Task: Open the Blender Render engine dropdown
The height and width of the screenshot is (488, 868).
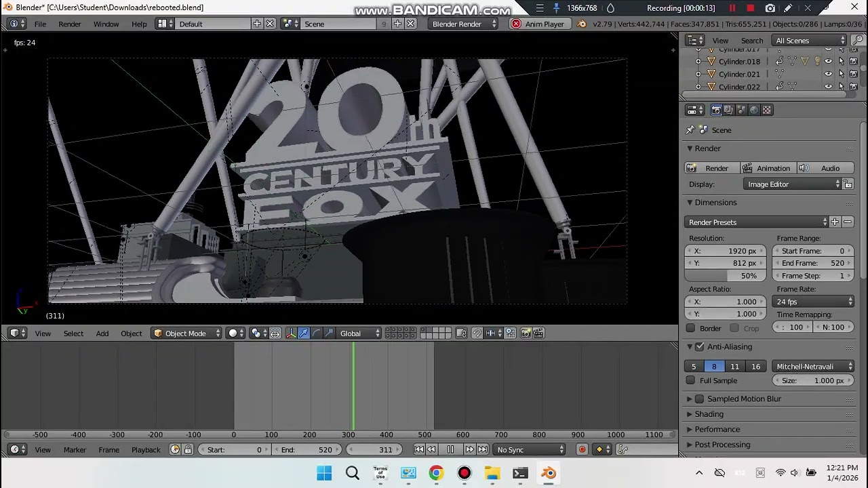Action: 463,24
